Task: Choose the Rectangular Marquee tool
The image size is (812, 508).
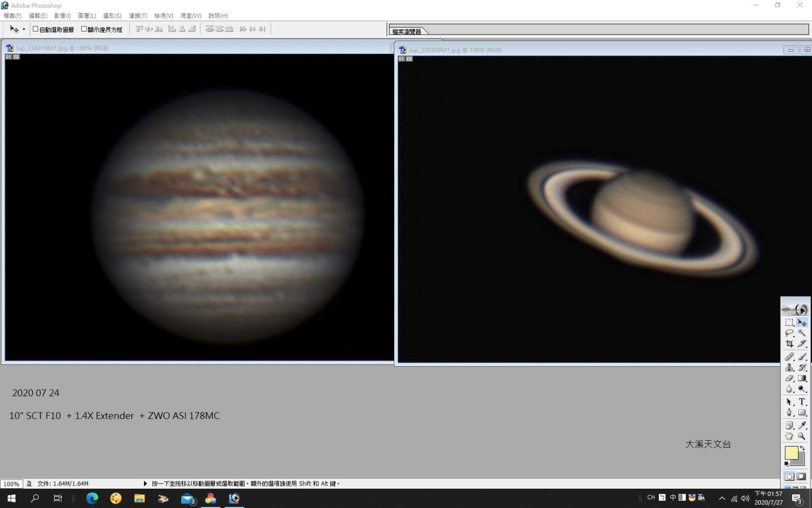Action: [789, 323]
